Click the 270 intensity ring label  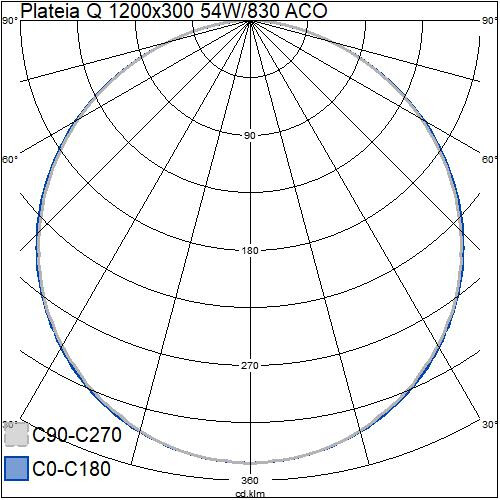[x=250, y=365]
